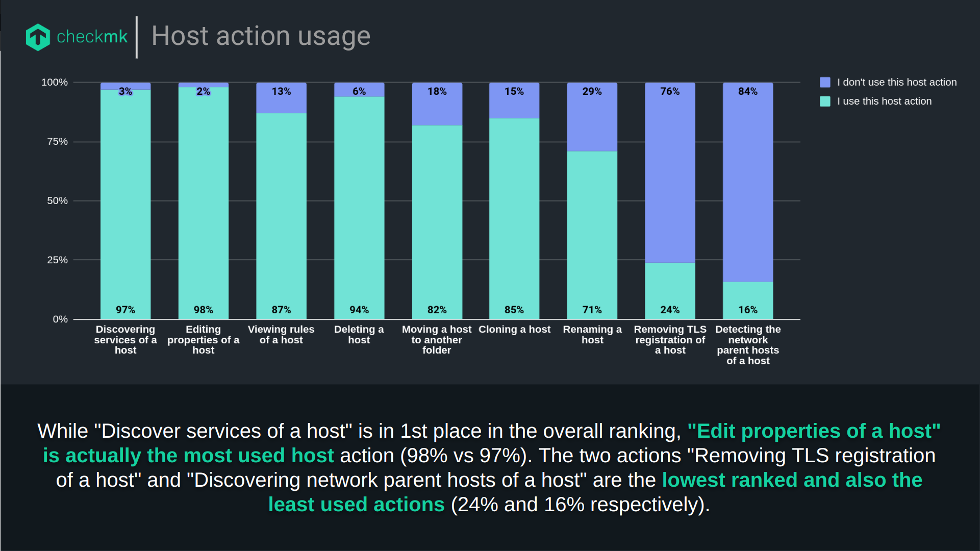Click the 84% purple segment of Detecting network parent hosts bar
The image size is (980, 551).
(748, 184)
